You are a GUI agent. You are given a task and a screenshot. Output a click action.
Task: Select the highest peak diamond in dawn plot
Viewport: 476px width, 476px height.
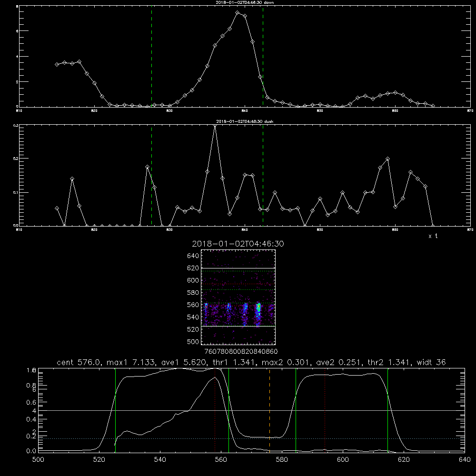pos(238,13)
